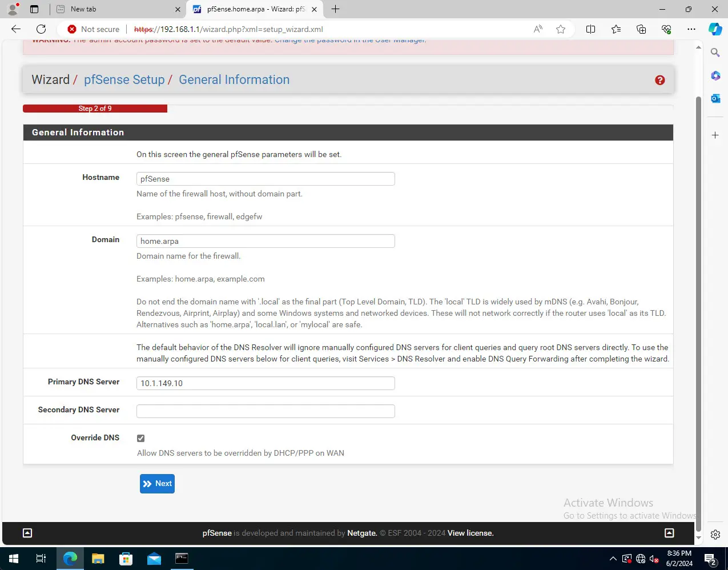This screenshot has height=570, width=728.
Task: Open Windows Start menu
Action: 14,559
